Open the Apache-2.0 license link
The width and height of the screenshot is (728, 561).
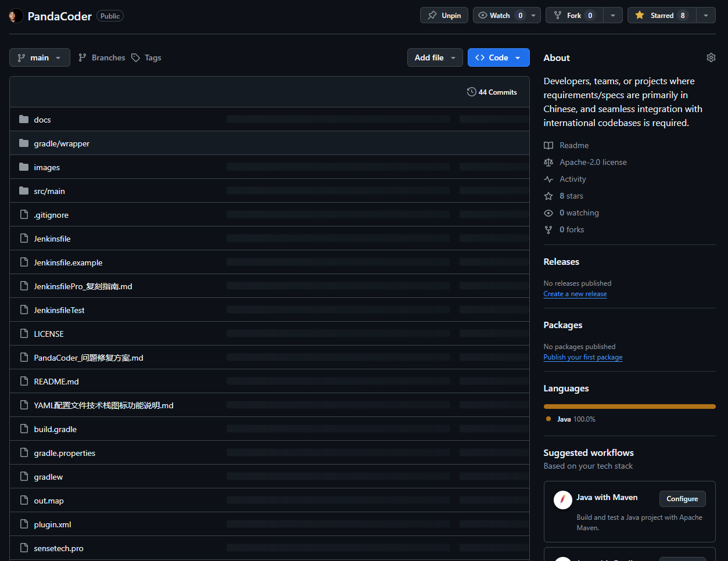[593, 162]
